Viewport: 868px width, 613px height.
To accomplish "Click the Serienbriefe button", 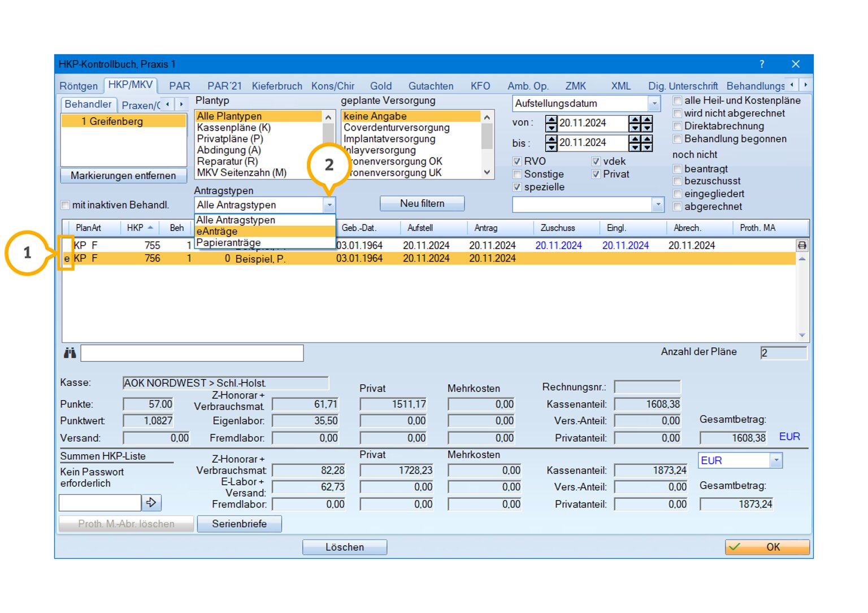I will (240, 524).
